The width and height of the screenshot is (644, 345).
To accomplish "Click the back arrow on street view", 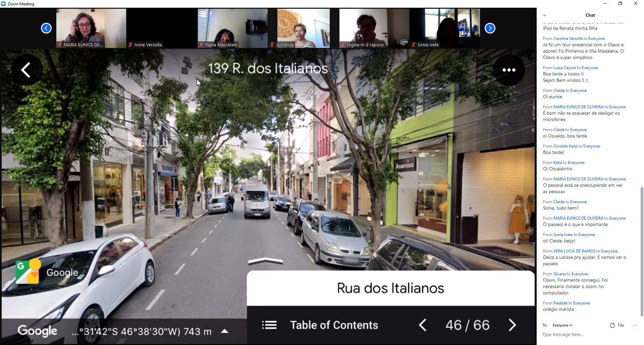I will coord(26,70).
